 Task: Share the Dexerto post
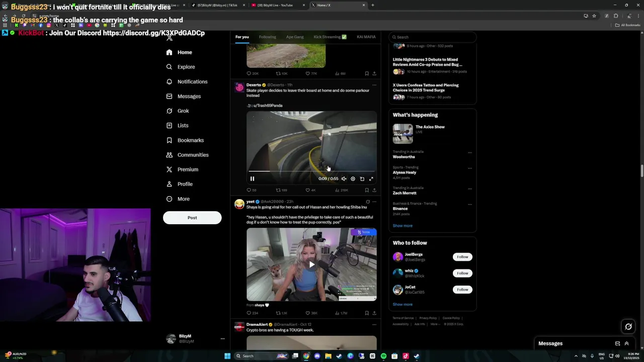[374, 190]
